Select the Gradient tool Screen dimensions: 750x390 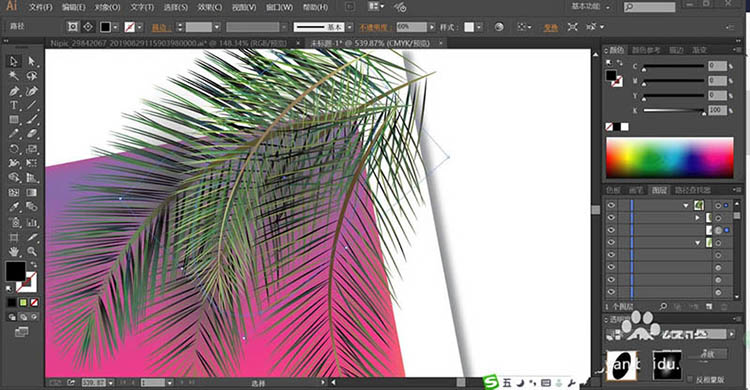click(x=32, y=192)
